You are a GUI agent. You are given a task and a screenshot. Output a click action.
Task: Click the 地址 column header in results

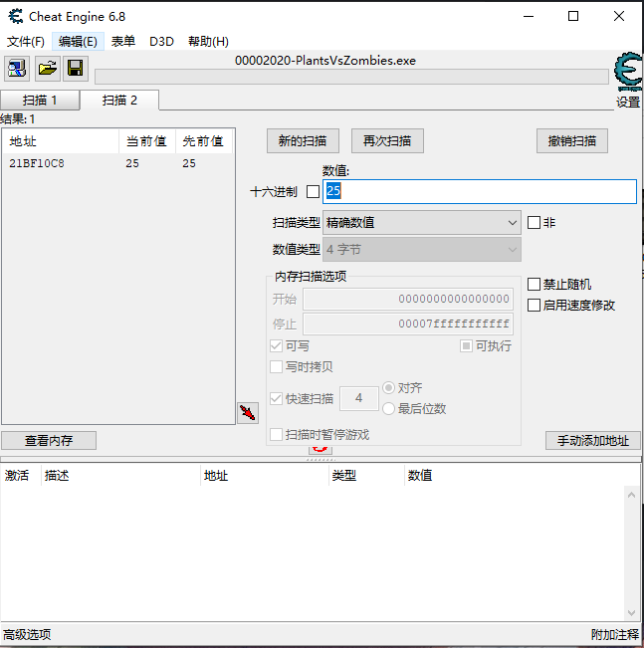[x=61, y=141]
